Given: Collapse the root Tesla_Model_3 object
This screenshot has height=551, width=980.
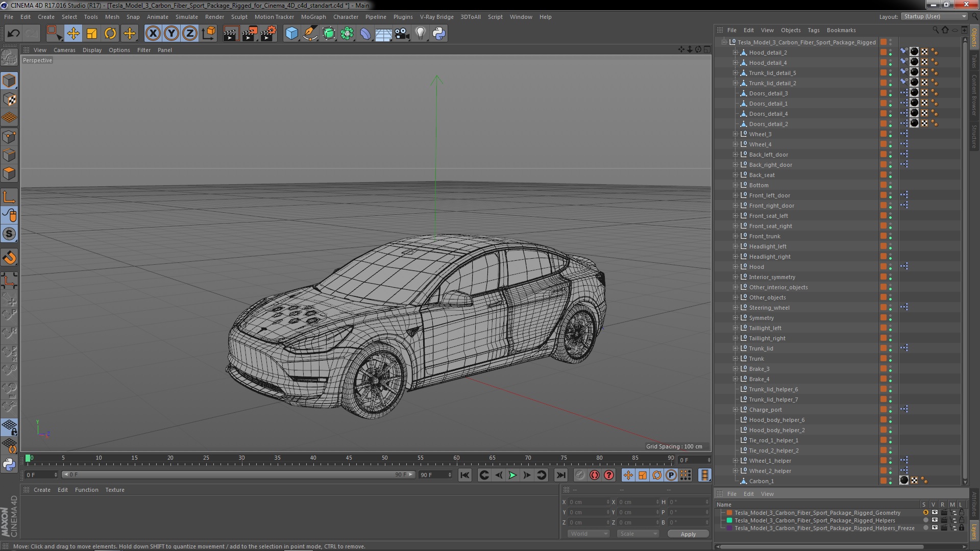Looking at the screenshot, I should tap(724, 42).
